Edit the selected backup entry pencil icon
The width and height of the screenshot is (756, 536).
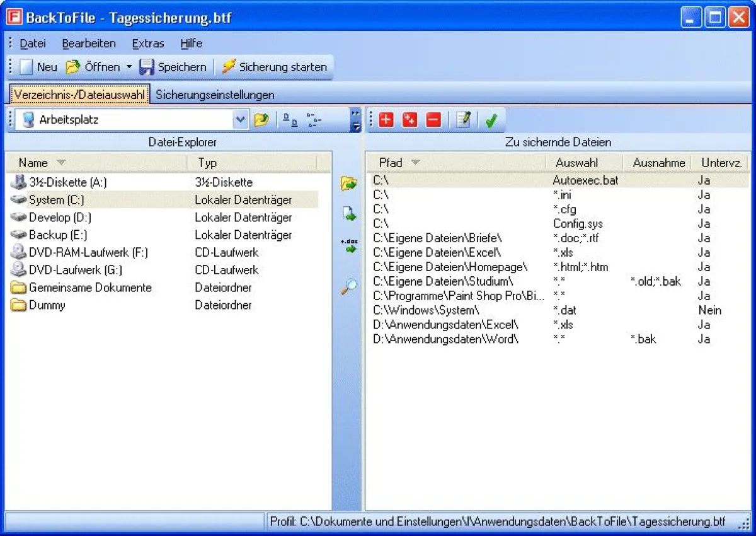(x=464, y=119)
